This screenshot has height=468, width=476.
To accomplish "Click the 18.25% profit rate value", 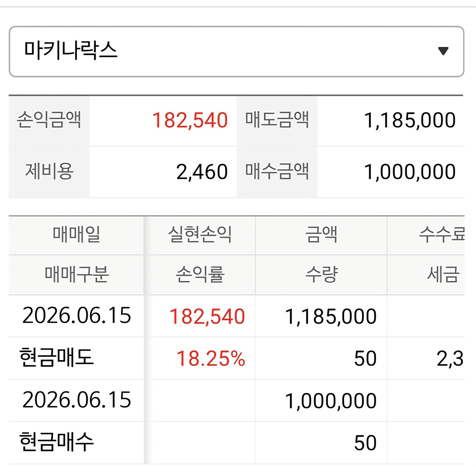I will (x=211, y=359).
